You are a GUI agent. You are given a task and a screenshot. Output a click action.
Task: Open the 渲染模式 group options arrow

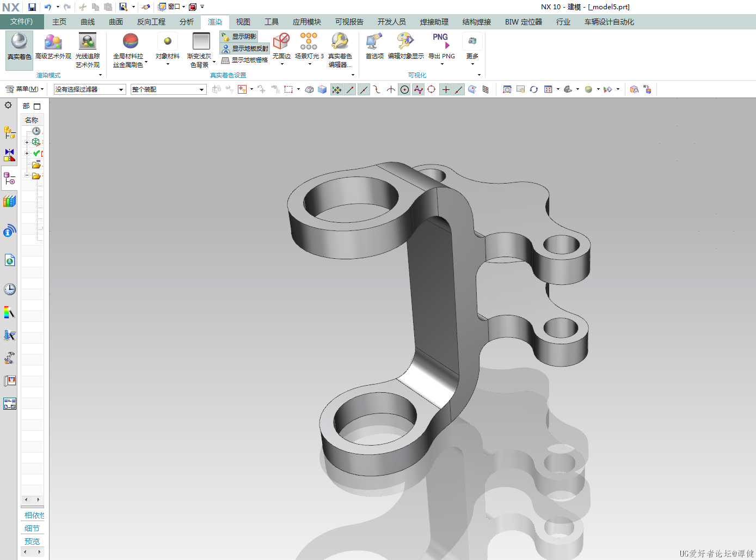[x=100, y=75]
